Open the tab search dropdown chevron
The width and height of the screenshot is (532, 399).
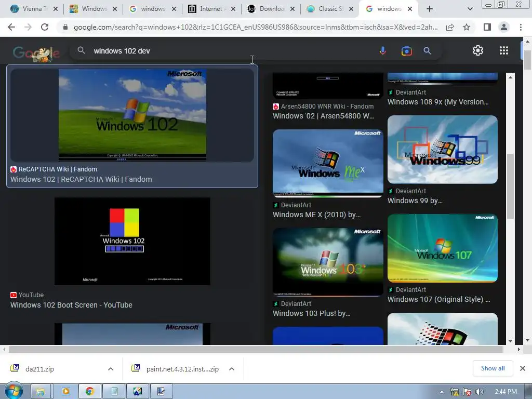(470, 9)
